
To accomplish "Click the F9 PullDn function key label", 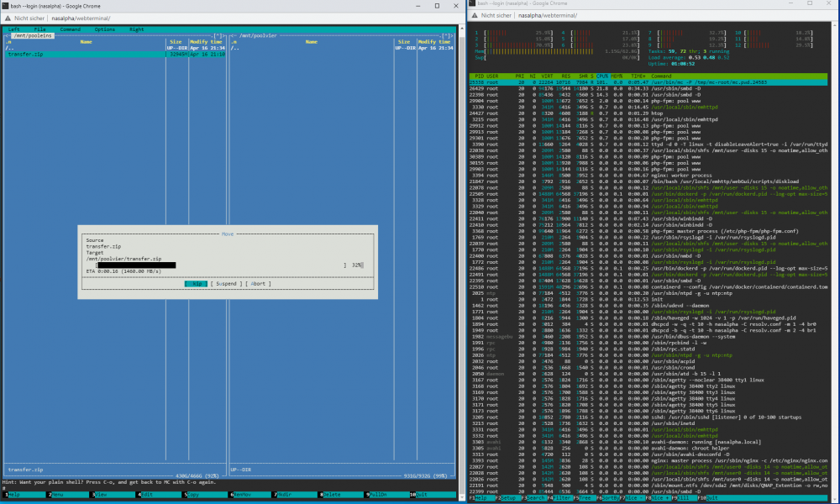I will pos(389,495).
